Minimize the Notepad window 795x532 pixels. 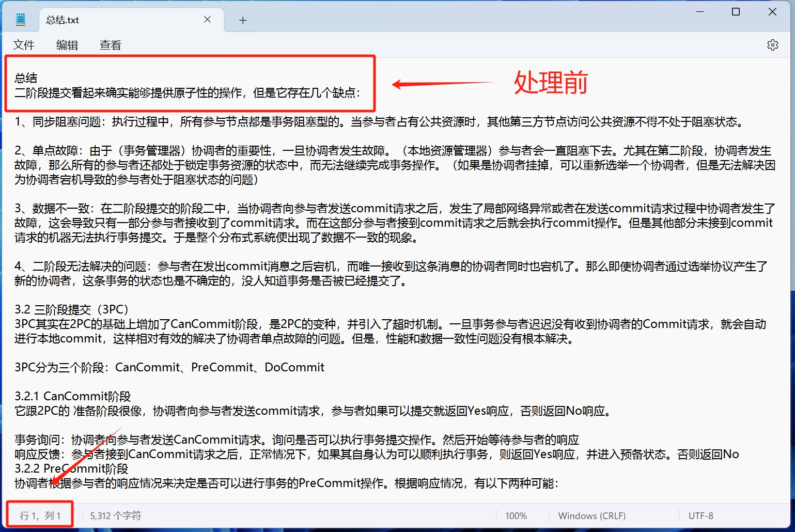(x=699, y=11)
